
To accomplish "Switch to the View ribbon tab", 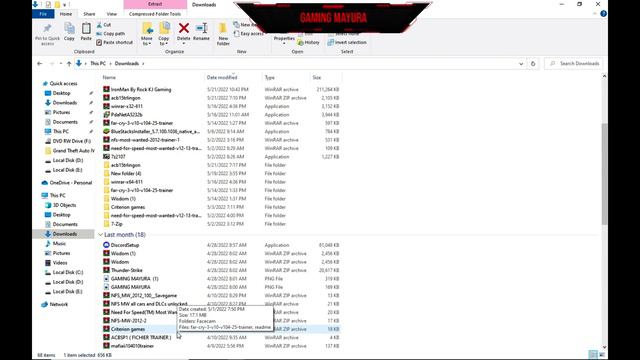I will point(111,14).
